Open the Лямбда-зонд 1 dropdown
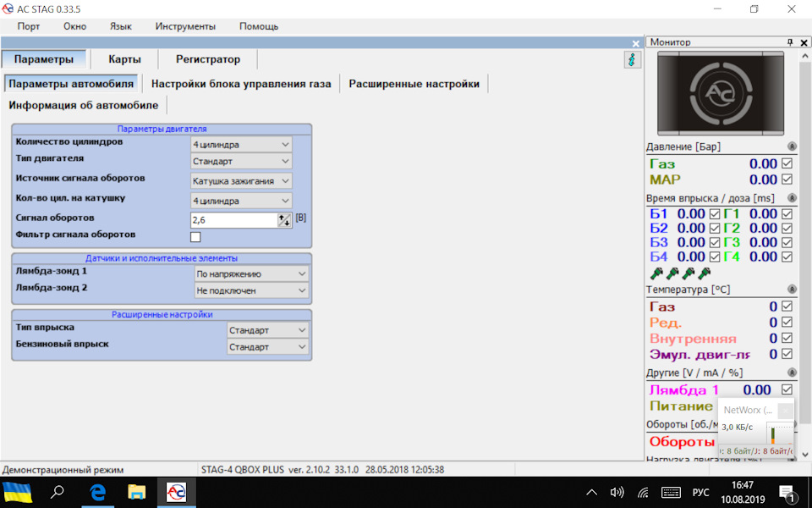 [252, 273]
